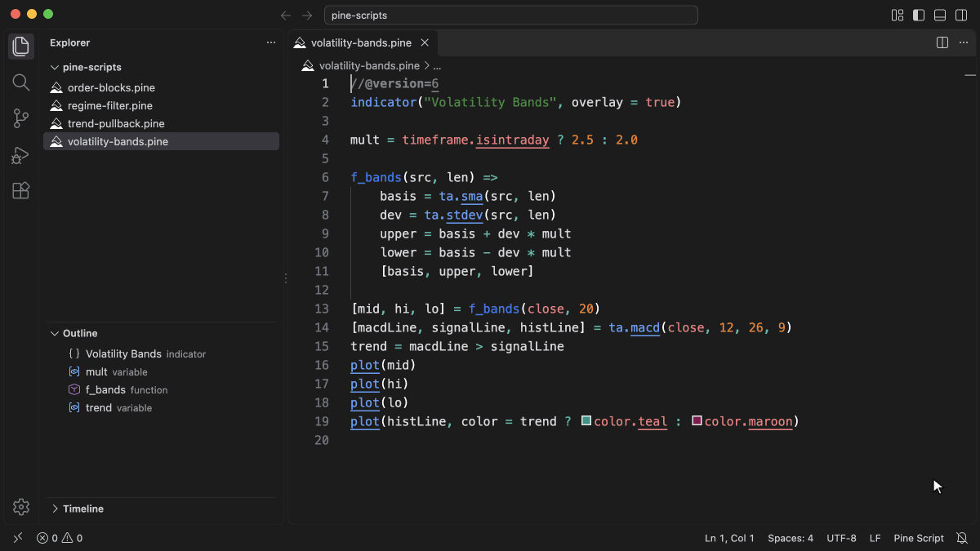Change language mode from Pine Script
Viewport: 980px width, 551px height.
click(x=919, y=538)
